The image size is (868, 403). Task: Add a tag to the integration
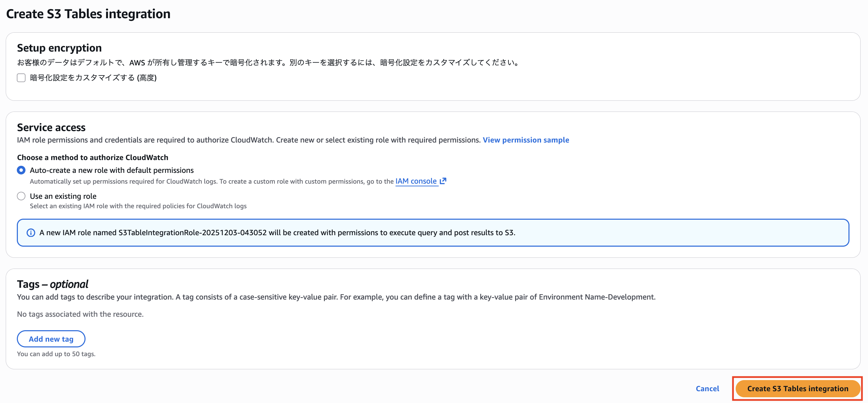pyautogui.click(x=51, y=339)
